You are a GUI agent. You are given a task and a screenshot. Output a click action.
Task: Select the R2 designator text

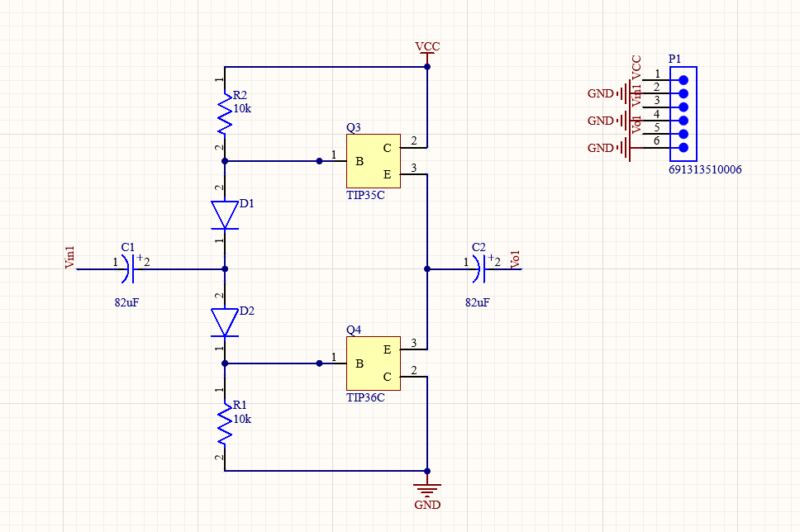click(240, 95)
